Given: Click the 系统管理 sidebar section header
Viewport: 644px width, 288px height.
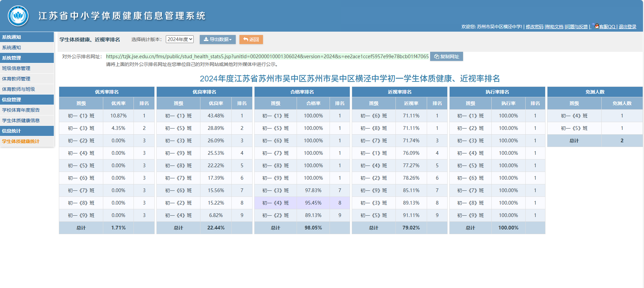Looking at the screenshot, I should coord(27,58).
